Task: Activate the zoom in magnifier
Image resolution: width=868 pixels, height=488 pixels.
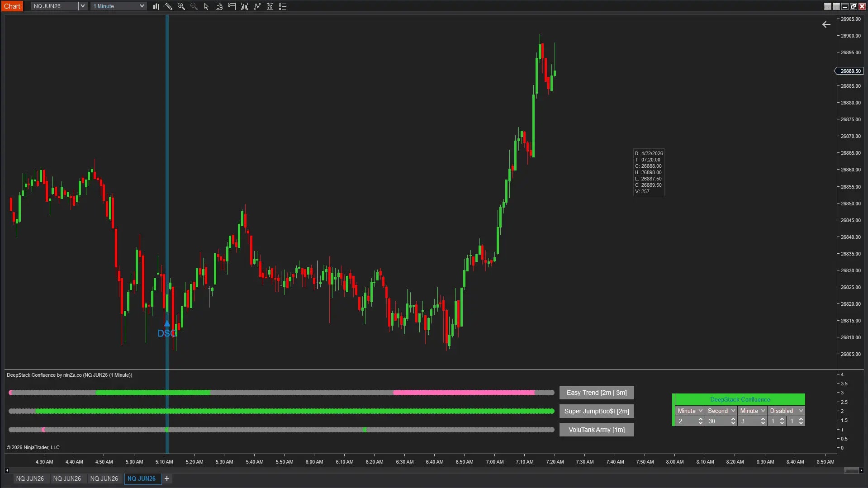Action: point(181,6)
